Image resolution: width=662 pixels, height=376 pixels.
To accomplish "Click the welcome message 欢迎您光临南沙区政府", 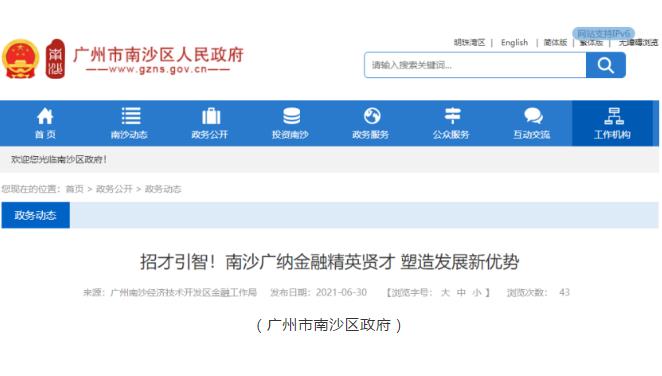I will pyautogui.click(x=59, y=160).
